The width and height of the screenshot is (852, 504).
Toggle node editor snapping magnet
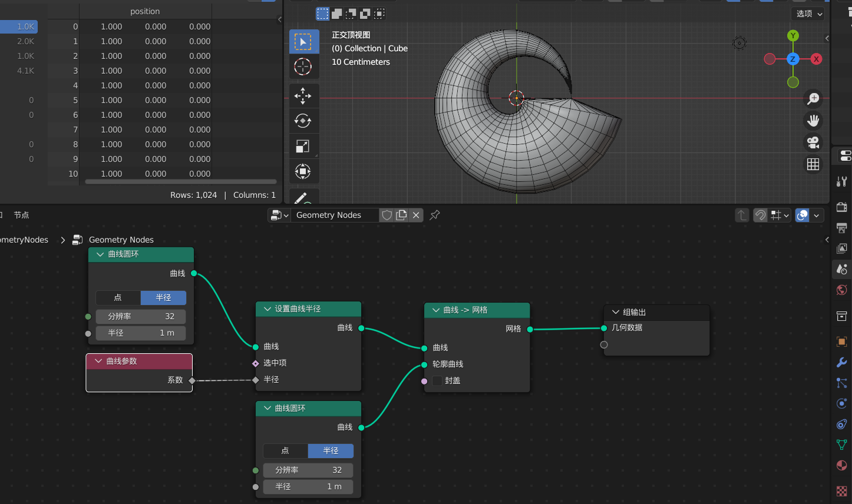coord(760,215)
